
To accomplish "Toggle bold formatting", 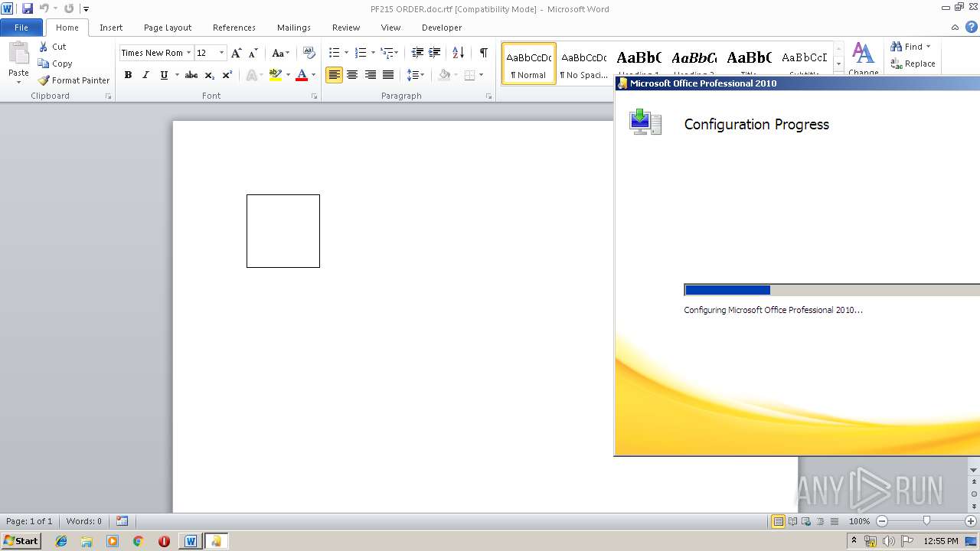I will (128, 75).
